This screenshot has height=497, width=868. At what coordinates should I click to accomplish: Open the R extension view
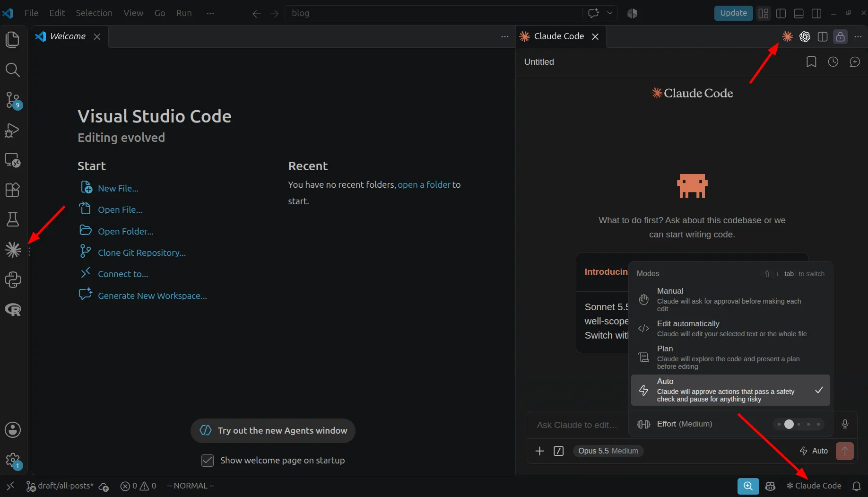point(13,310)
